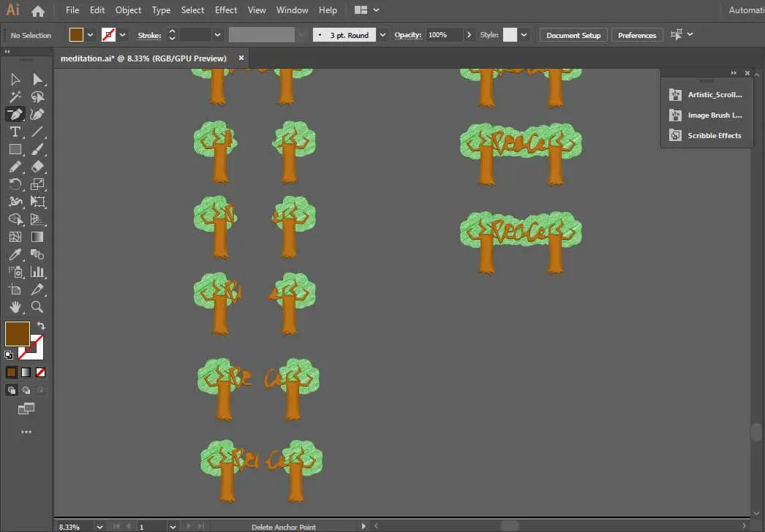Select the Hand tool
This screenshot has height=532, width=765.
point(15,307)
